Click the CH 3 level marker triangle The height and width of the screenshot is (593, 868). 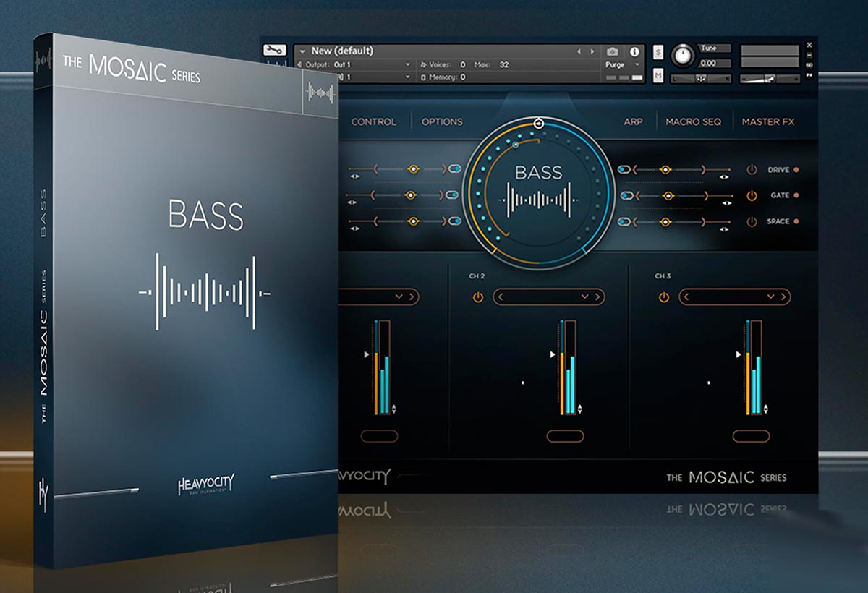click(x=739, y=354)
